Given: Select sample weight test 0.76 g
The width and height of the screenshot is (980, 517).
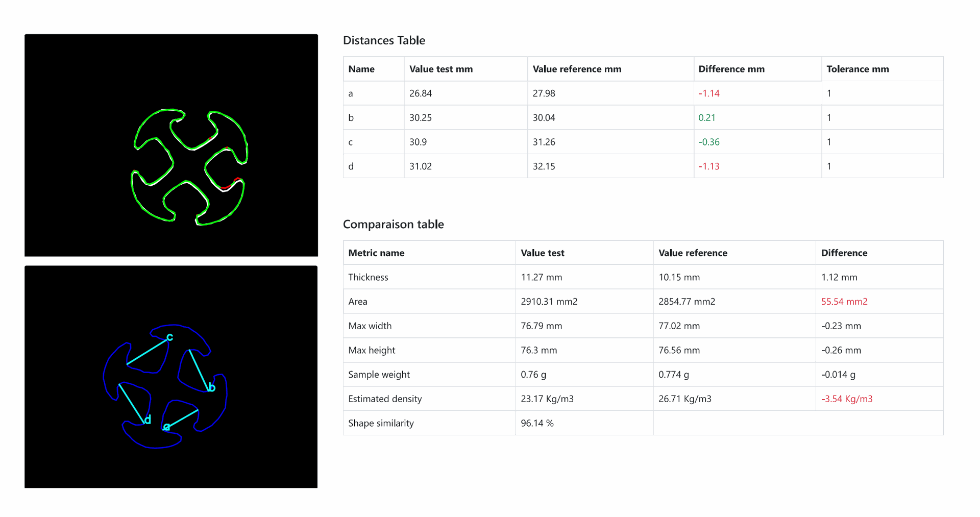Looking at the screenshot, I should [x=533, y=375].
